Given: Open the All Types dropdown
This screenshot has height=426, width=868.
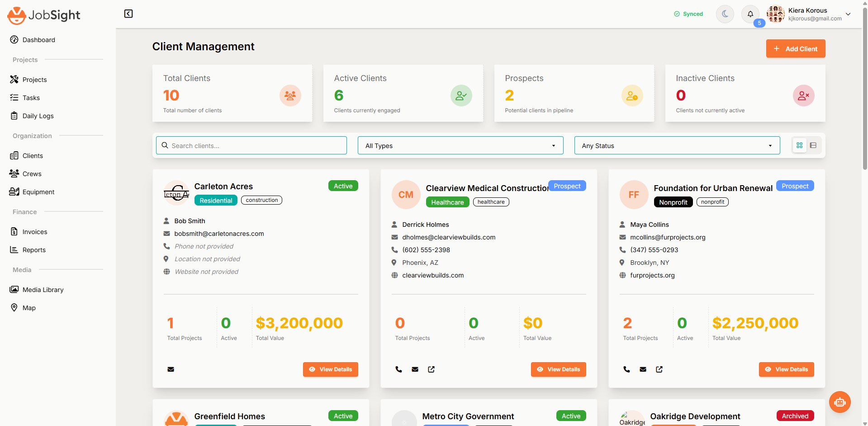Looking at the screenshot, I should (x=460, y=145).
